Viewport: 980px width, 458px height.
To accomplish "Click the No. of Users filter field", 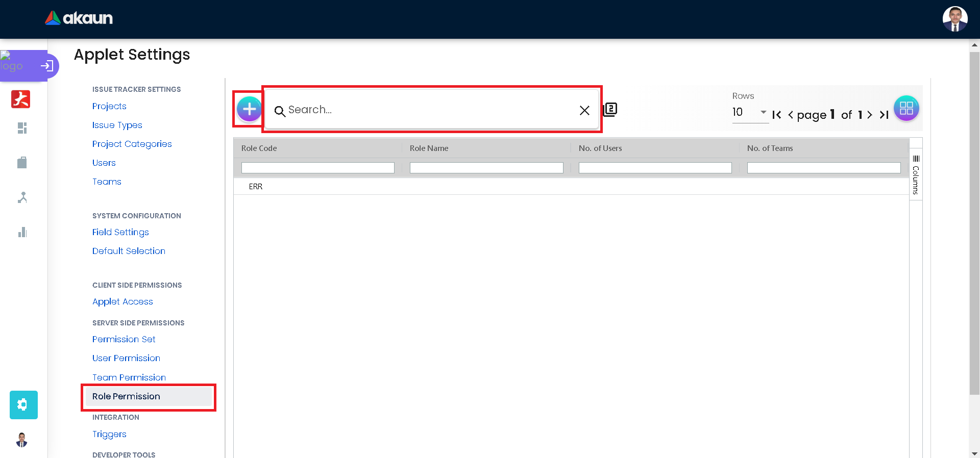I will [x=655, y=168].
